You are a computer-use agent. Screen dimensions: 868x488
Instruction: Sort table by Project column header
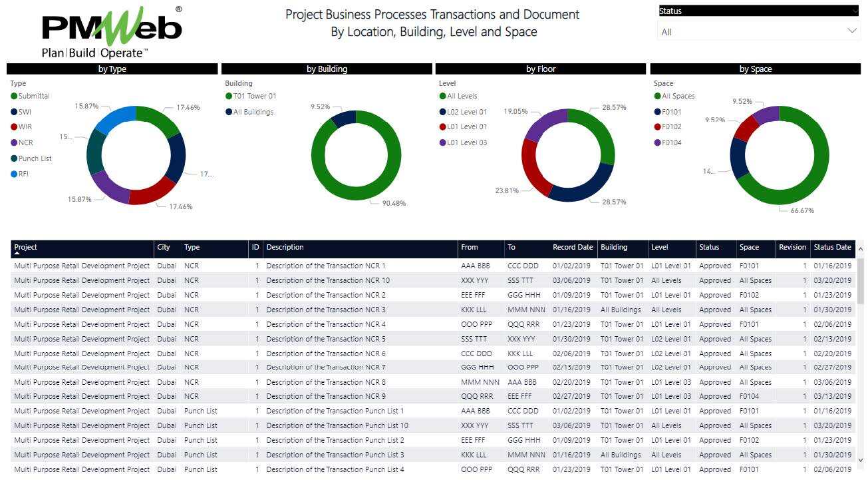coord(26,247)
